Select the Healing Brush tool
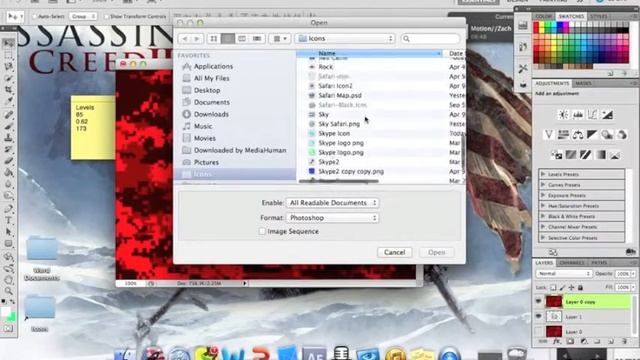 pyautogui.click(x=8, y=115)
